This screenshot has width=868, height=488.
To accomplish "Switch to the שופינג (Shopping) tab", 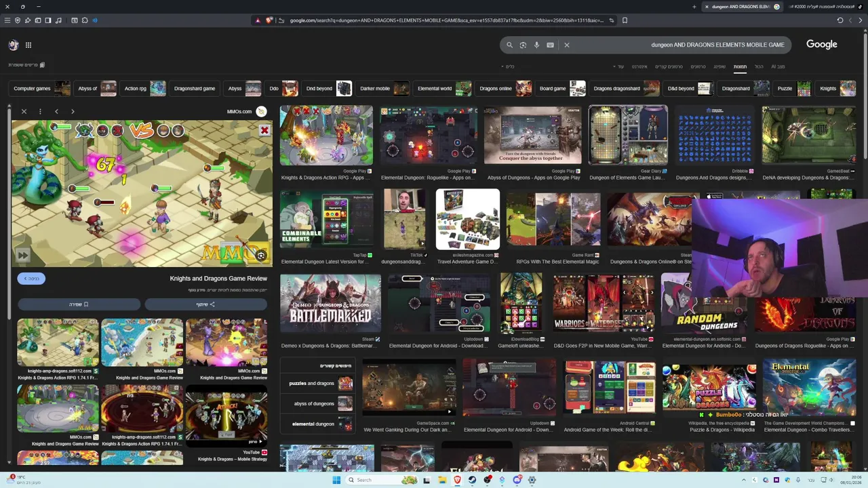I will (719, 66).
